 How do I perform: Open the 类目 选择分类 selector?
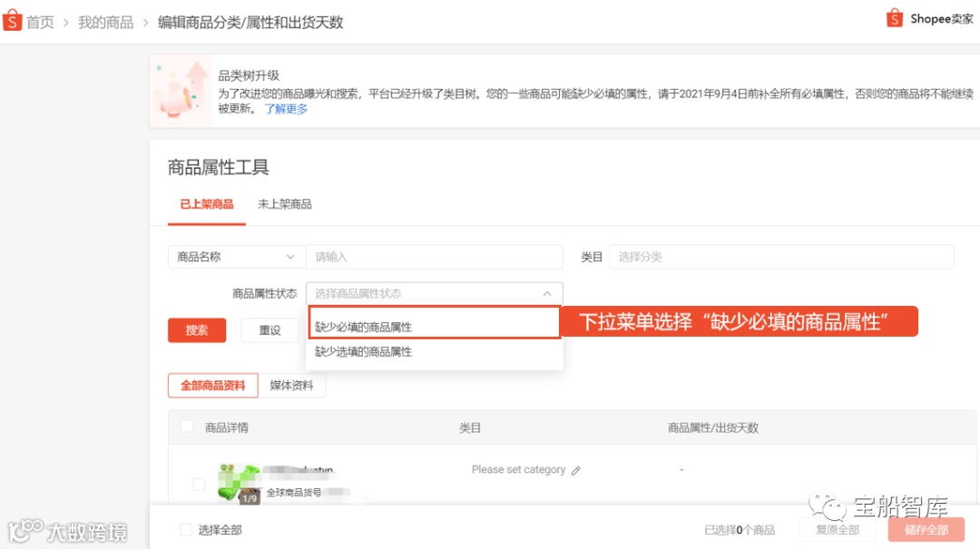[781, 257]
